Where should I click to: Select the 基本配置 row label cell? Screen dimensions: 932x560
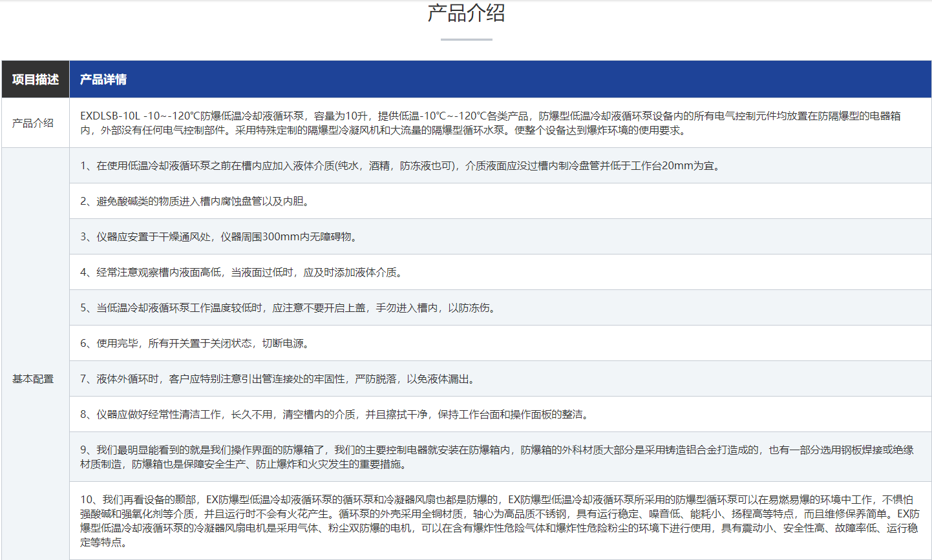[33, 379]
